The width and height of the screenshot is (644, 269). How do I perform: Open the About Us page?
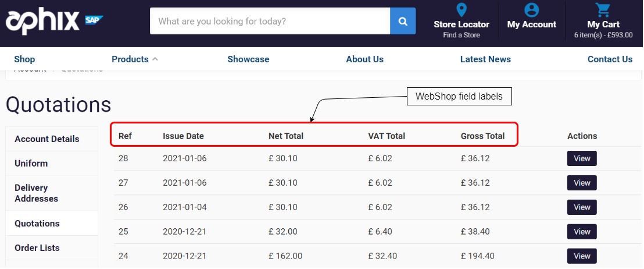[364, 59]
